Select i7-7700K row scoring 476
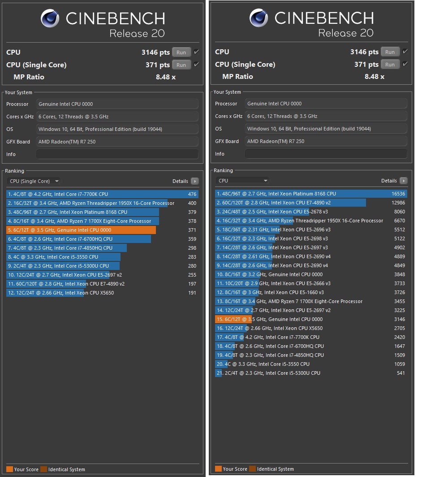Viewport: 448px width, 477px height. click(x=103, y=194)
